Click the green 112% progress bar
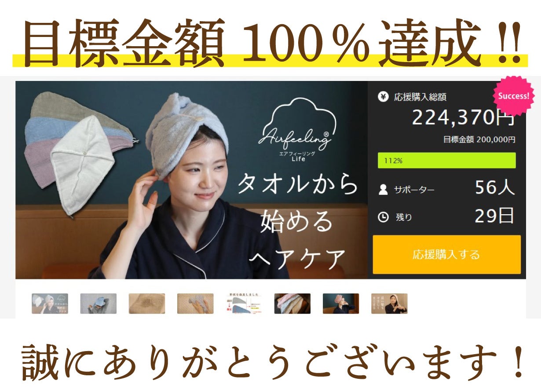This screenshot has height=392, width=541. [446, 161]
